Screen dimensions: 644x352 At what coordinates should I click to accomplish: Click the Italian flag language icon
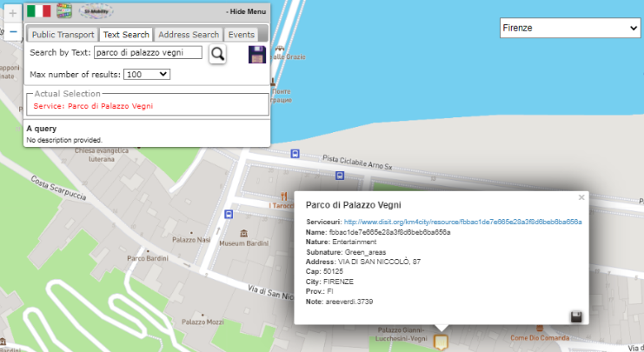pyautogui.click(x=38, y=11)
